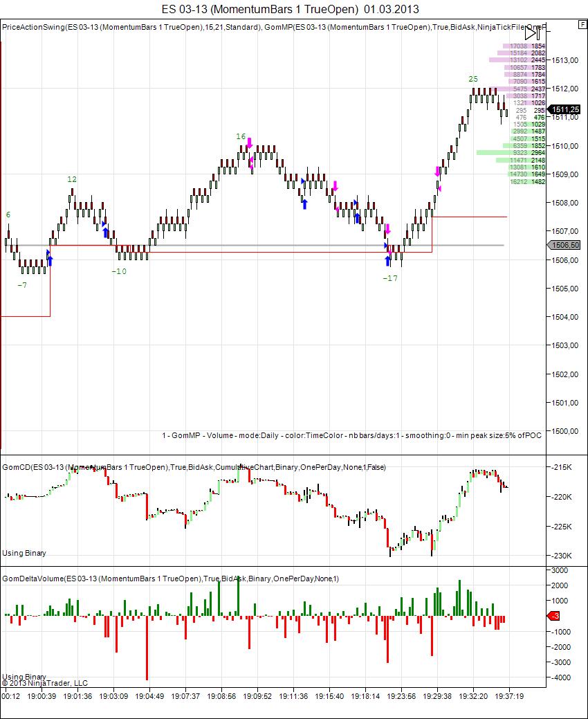Viewport: 588px width, 719px height.
Task: Select the swing high label 25
Action: (473, 80)
